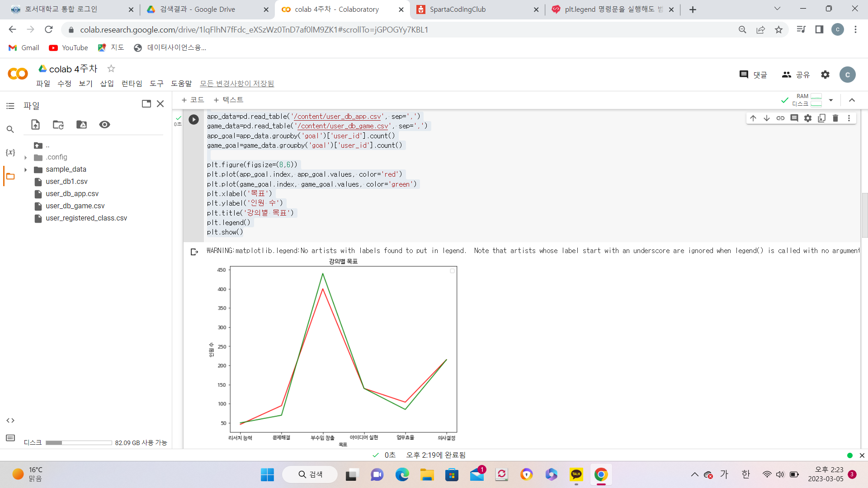
Task: Open the taskbar 검색 search box
Action: tap(310, 474)
